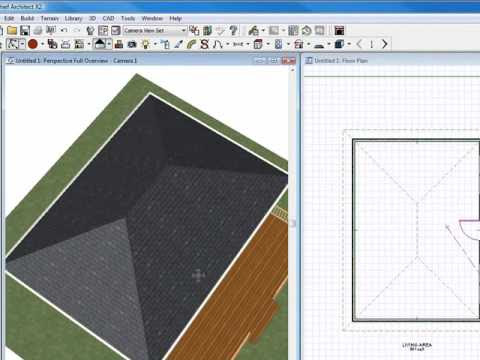The height and width of the screenshot is (360, 480).
Task: Toggle the checkmark box icon in toolbar
Action: [x=116, y=31]
